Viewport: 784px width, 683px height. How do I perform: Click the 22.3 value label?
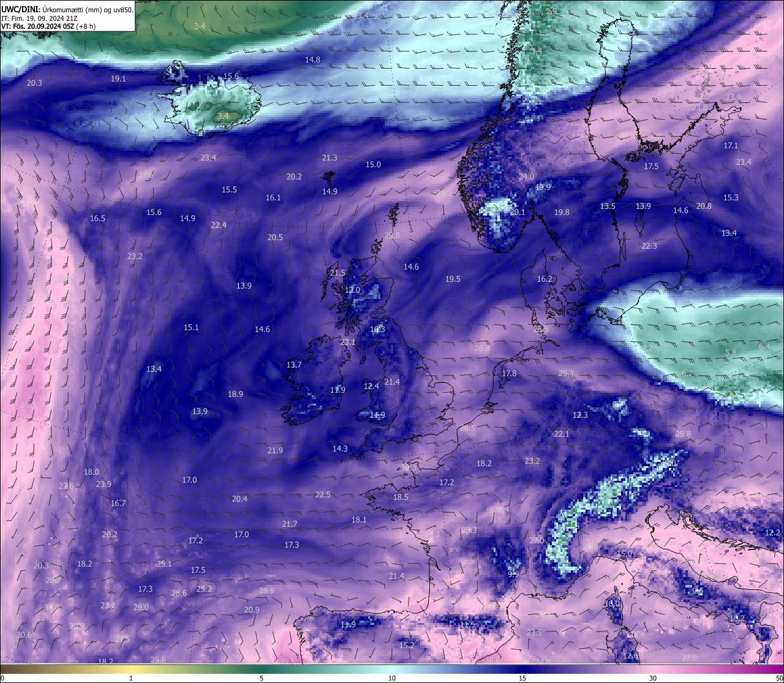coord(649,246)
